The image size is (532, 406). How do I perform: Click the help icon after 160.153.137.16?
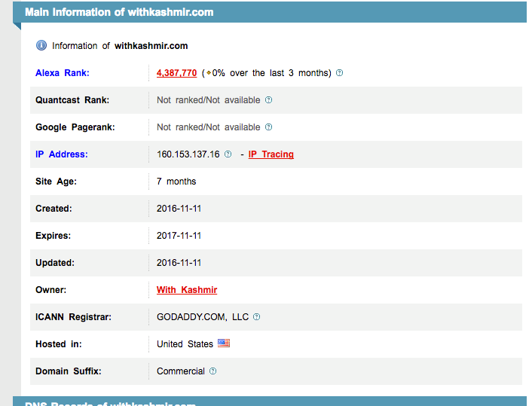click(x=228, y=154)
